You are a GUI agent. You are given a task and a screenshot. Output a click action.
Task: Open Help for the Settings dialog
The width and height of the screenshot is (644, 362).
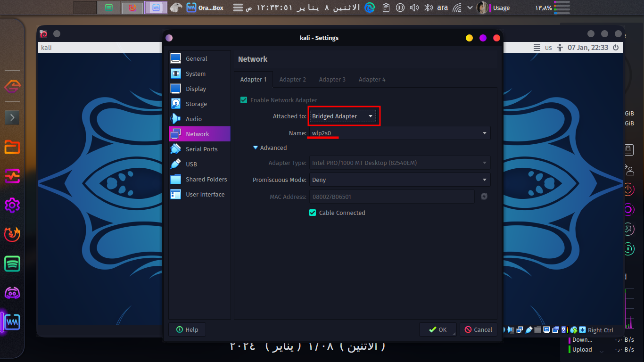pyautogui.click(x=187, y=329)
